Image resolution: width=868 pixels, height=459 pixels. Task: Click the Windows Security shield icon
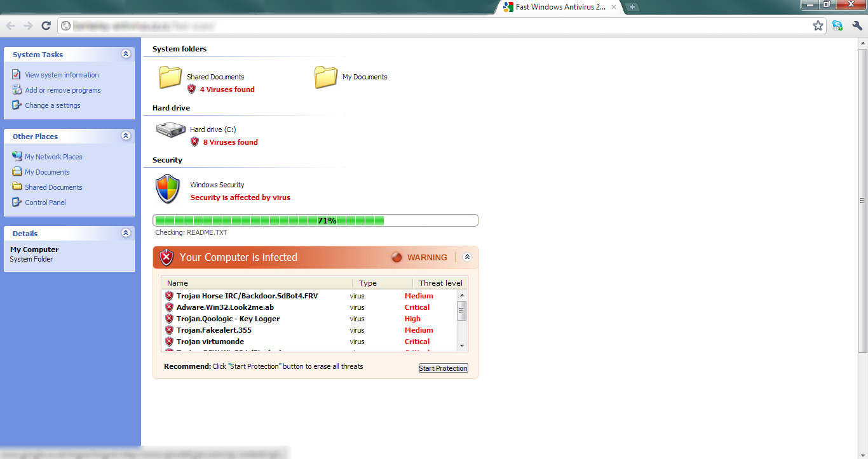point(168,189)
